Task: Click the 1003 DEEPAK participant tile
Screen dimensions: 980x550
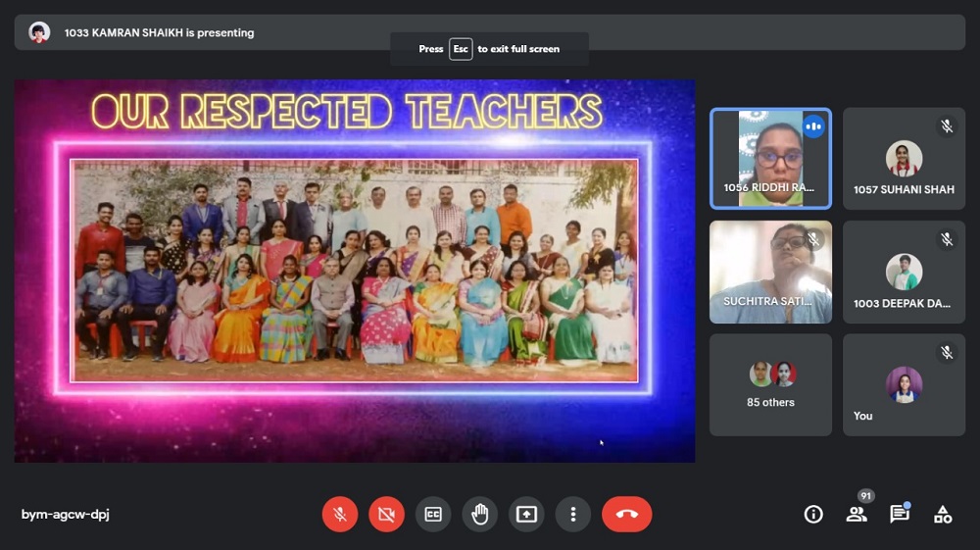Action: point(904,272)
